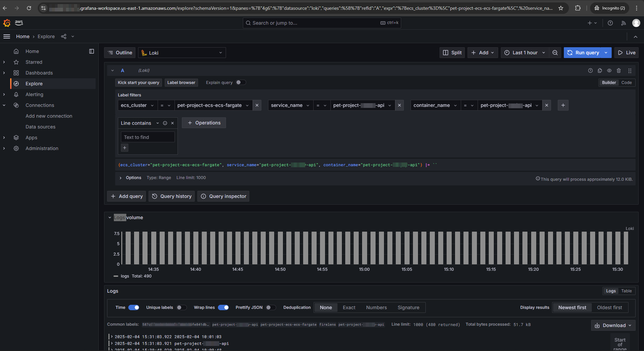Collapse the top toolbar chevron

pyautogui.click(x=635, y=37)
